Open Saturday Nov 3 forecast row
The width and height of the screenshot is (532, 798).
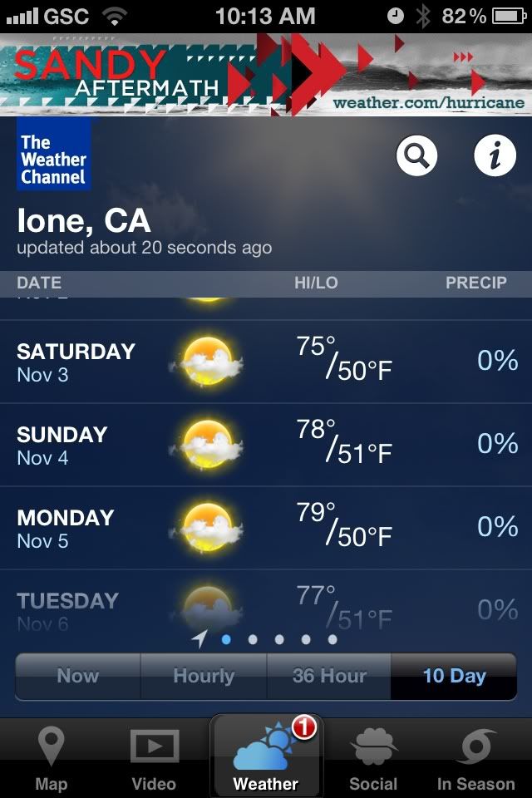[266, 362]
